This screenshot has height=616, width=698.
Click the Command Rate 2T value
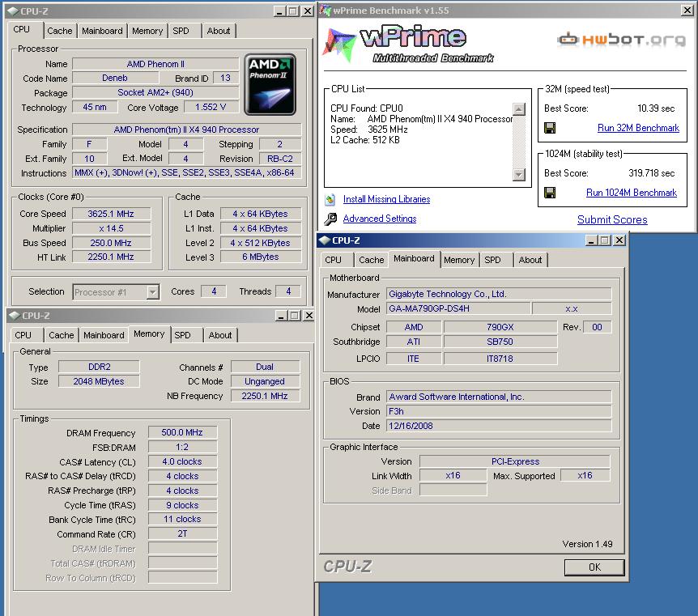(x=182, y=533)
